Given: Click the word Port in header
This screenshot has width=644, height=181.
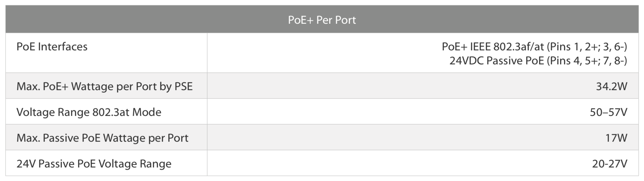Looking at the screenshot, I should pyautogui.click(x=346, y=20).
